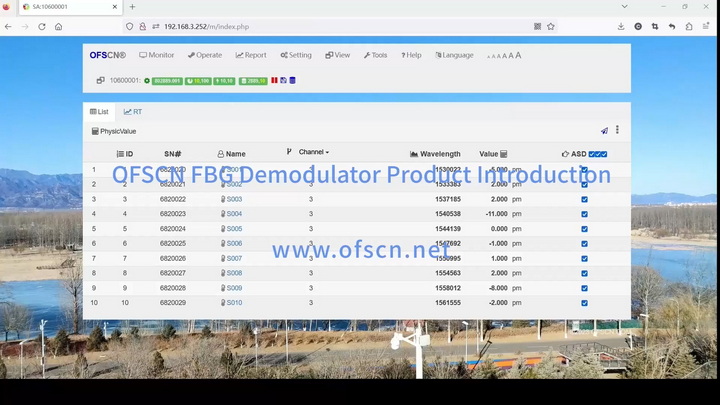Select the largest font size A

point(518,55)
